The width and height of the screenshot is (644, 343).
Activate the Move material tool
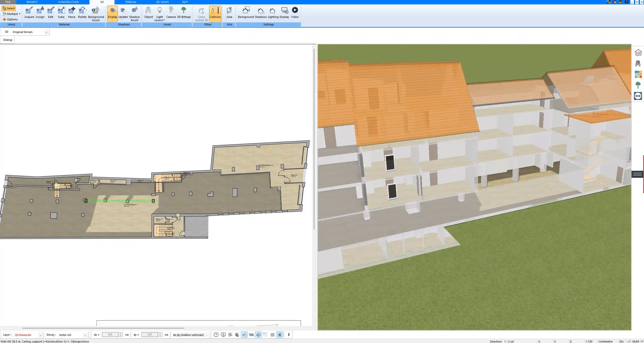coord(72,13)
